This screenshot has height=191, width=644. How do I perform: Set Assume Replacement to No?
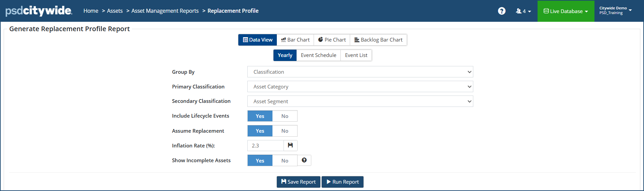285,131
